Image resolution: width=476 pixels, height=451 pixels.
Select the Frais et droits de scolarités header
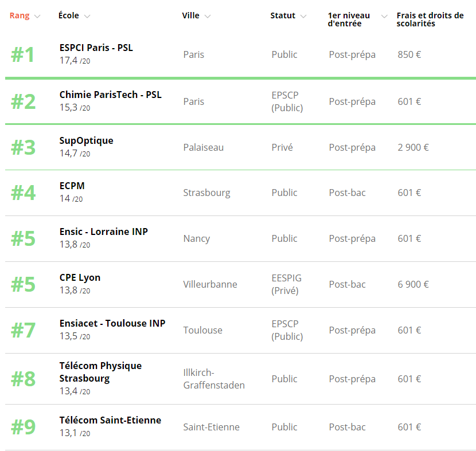pyautogui.click(x=430, y=19)
